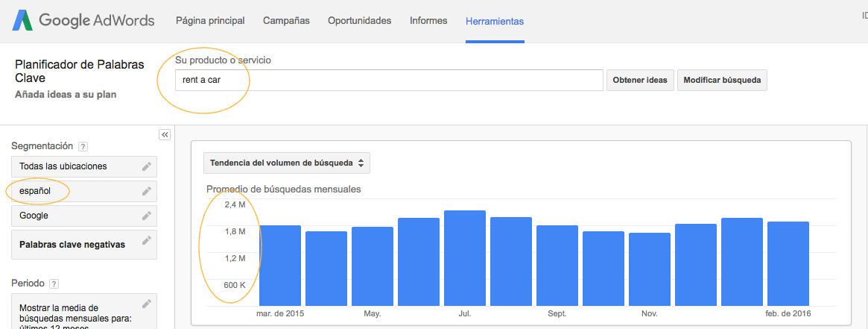868x329 pixels.
Task: Click the 2,4 M axis label
Action: point(235,205)
